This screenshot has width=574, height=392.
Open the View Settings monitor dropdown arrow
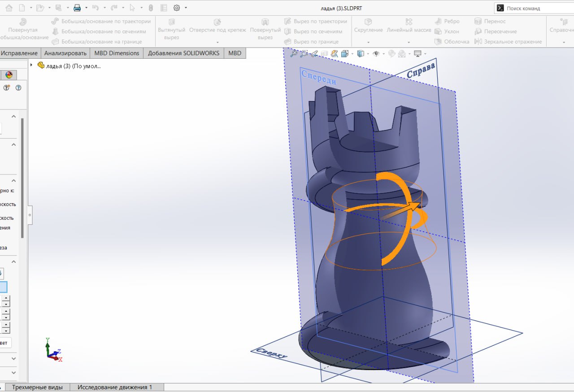[x=425, y=54]
